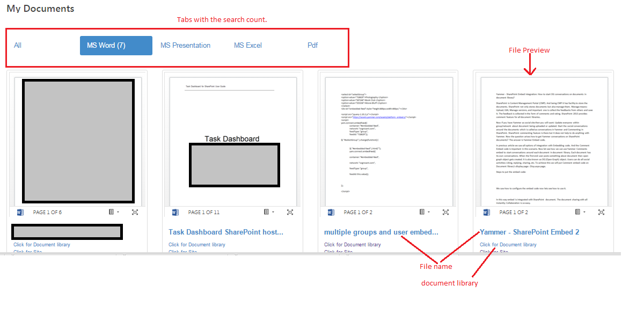Click the first document's preview thumbnail
This screenshot has height=329, width=644.
77,142
